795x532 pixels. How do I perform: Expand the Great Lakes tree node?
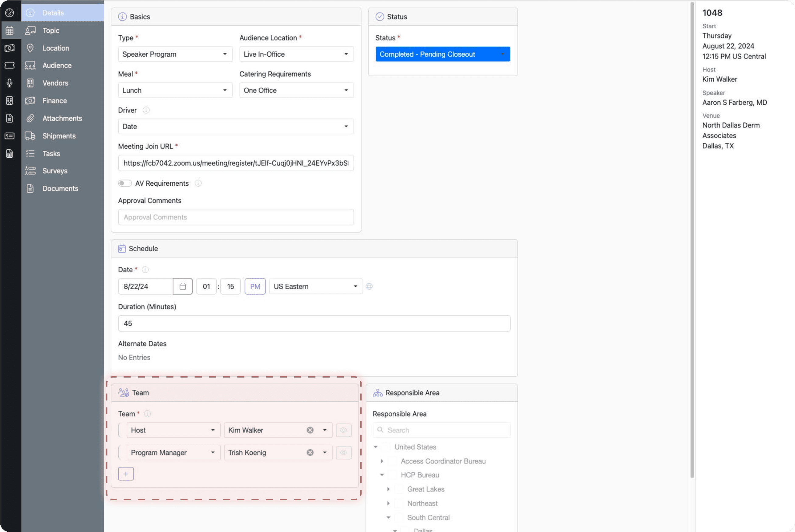click(388, 489)
